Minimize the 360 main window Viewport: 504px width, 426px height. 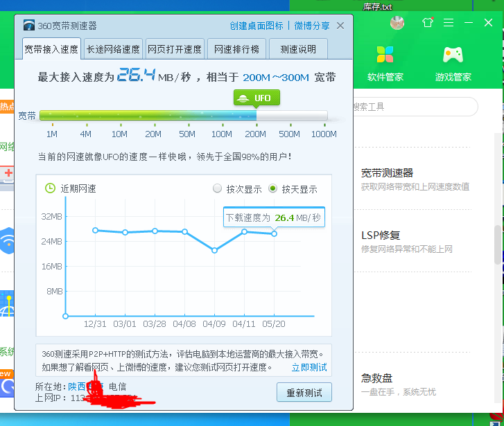point(469,22)
